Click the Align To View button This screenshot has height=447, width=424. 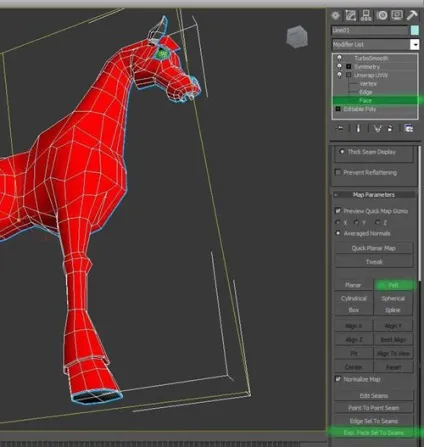[393, 353]
